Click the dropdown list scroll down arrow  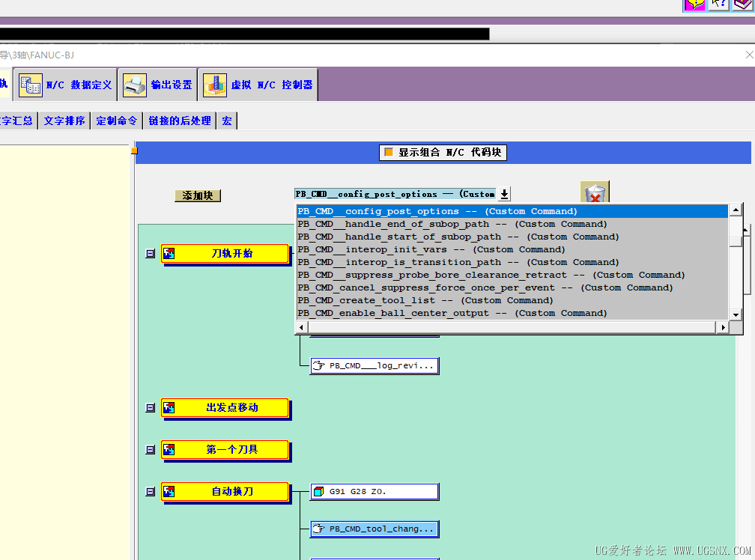pyautogui.click(x=736, y=314)
